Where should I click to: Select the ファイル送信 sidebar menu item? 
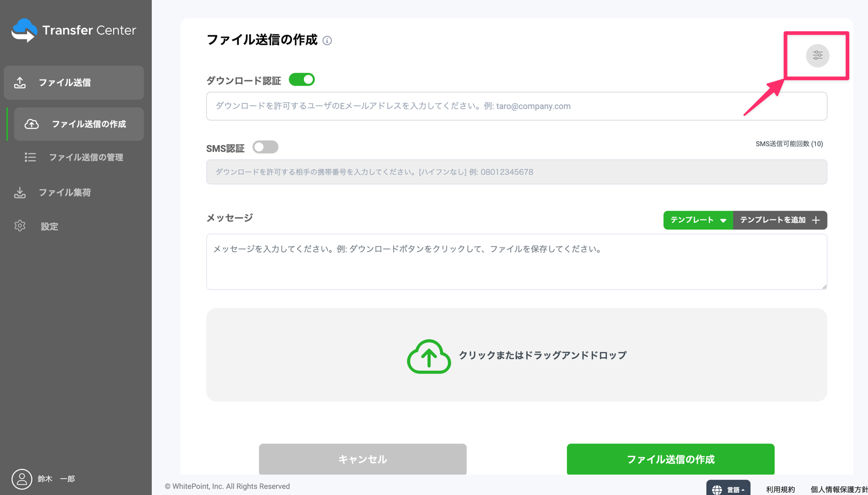coord(73,82)
